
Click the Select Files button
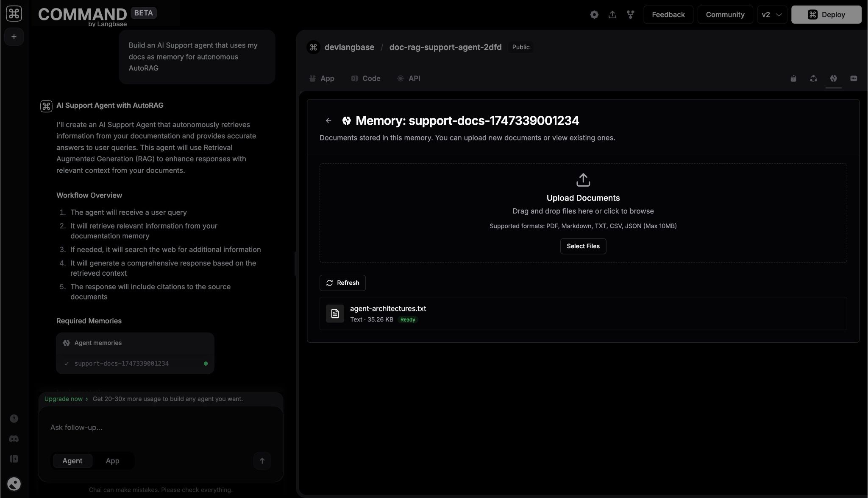pos(583,246)
